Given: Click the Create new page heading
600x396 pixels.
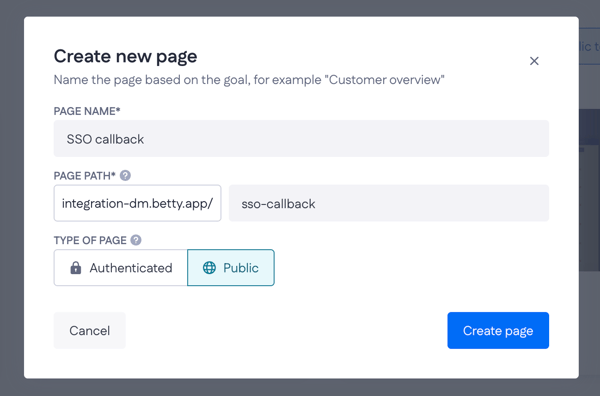Looking at the screenshot, I should click(x=126, y=56).
